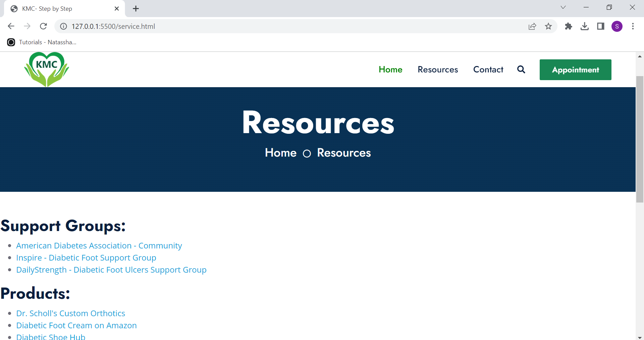The width and height of the screenshot is (644, 340).
Task: Open Tutorials - Natassha bookmark
Action: tap(42, 42)
